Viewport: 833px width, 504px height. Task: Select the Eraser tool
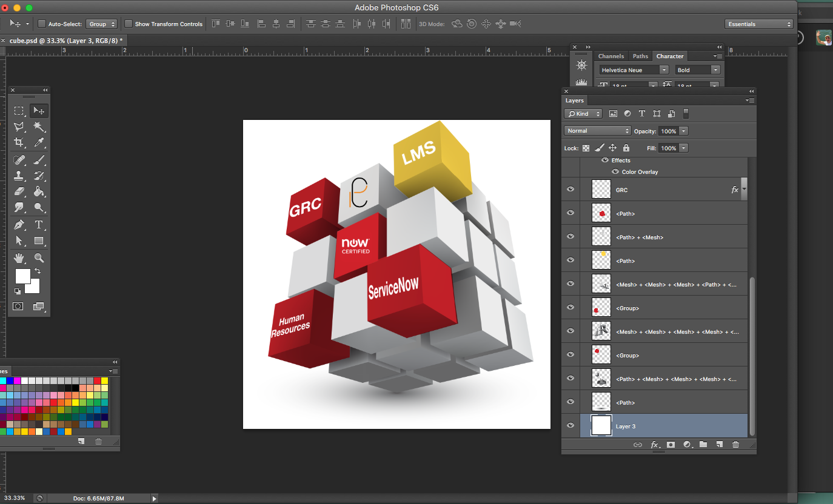[19, 191]
